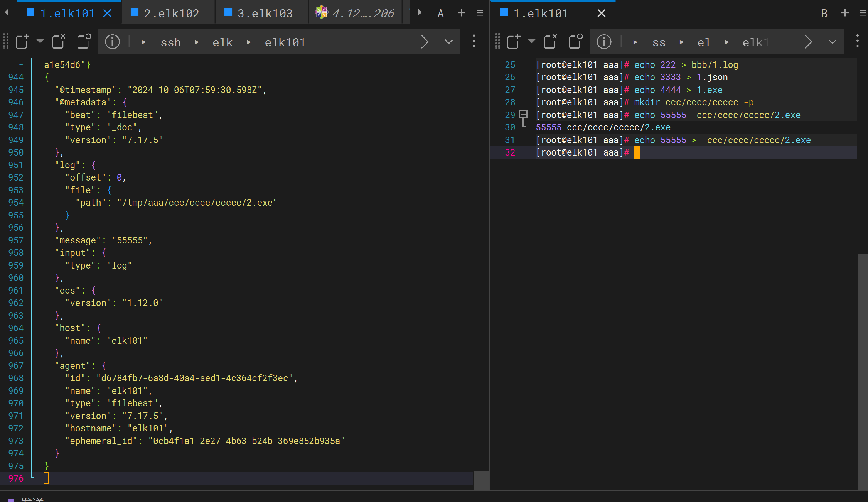Click line number 976 in left pane
Screen dimensions: 868x502
tap(16, 478)
